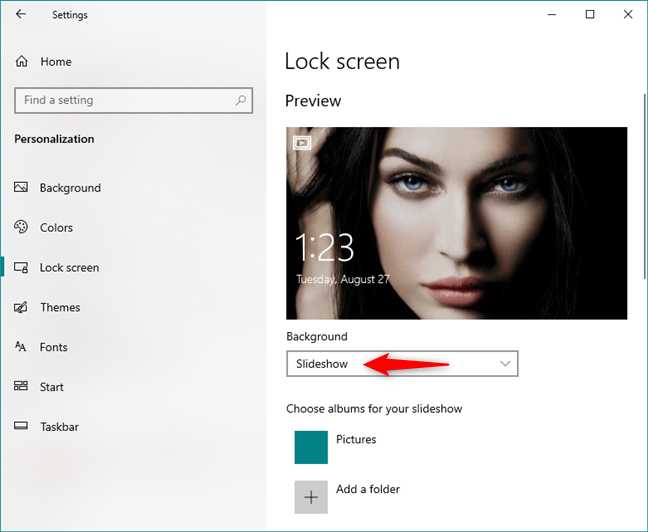Click the lock screen preview image
The height and width of the screenshot is (532, 648).
[456, 223]
